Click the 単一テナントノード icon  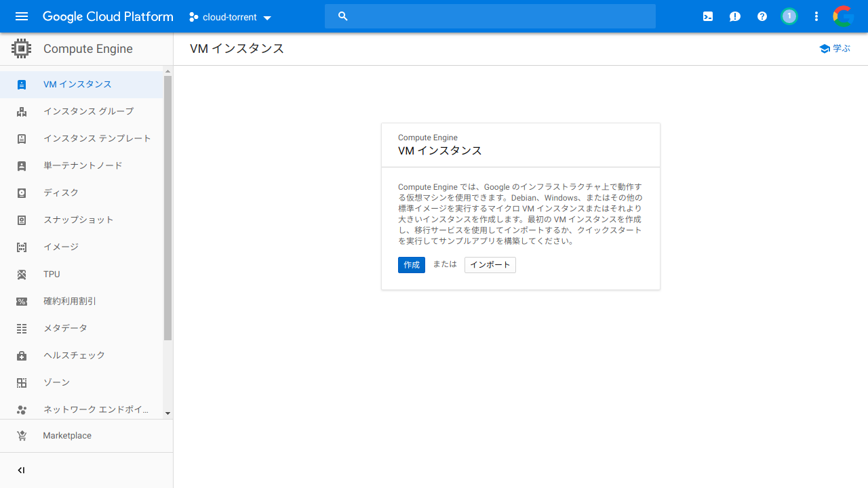pos(22,166)
